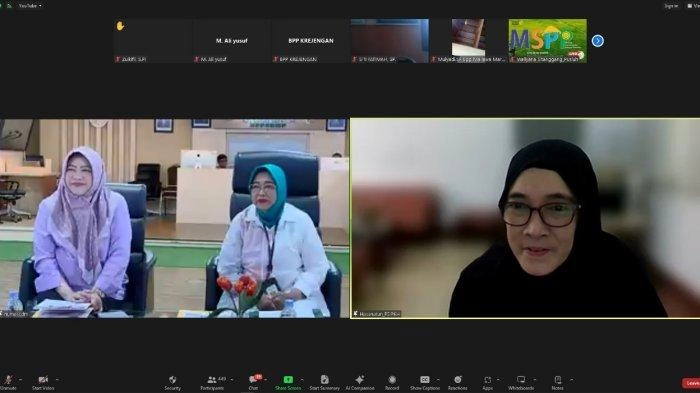700x393 pixels.
Task: Click the green Share Screen icon
Action: tap(288, 380)
